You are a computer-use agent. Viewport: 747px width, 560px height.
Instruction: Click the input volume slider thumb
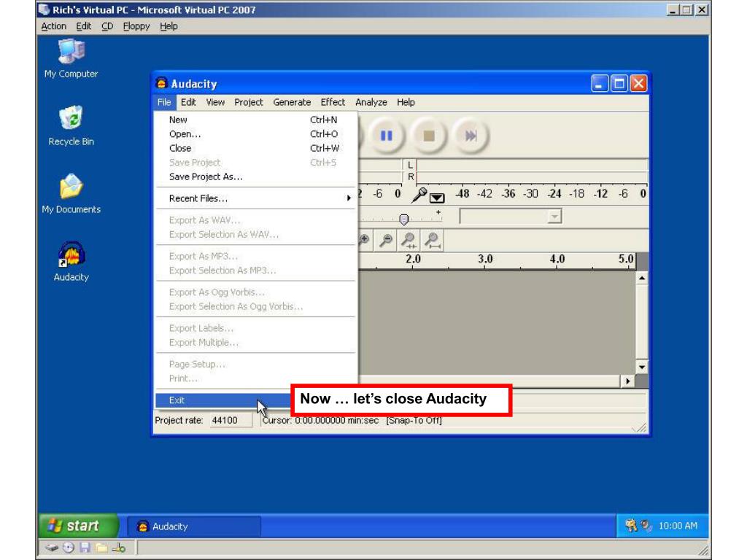404,219
